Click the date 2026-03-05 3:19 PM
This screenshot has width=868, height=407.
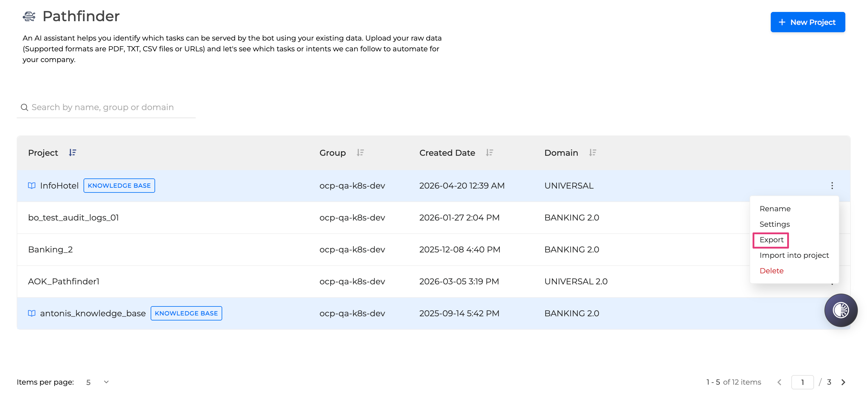tap(459, 281)
